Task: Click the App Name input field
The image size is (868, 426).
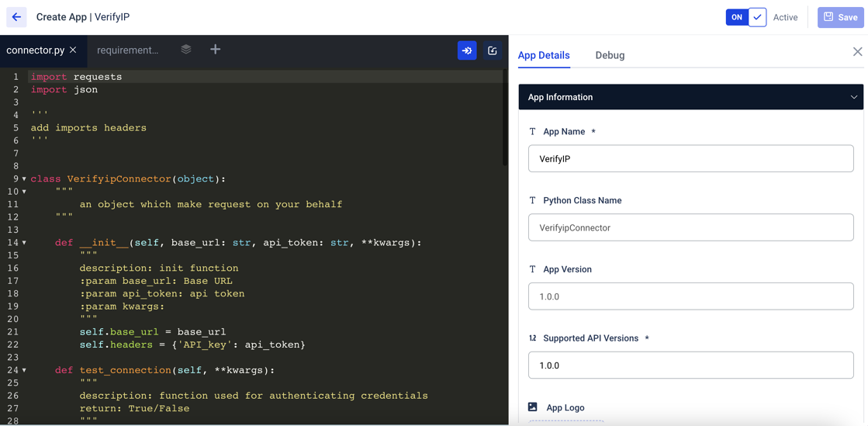Action: click(690, 159)
